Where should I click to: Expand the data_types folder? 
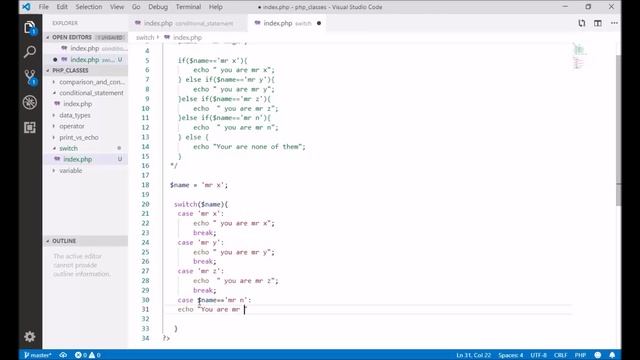tap(85, 115)
